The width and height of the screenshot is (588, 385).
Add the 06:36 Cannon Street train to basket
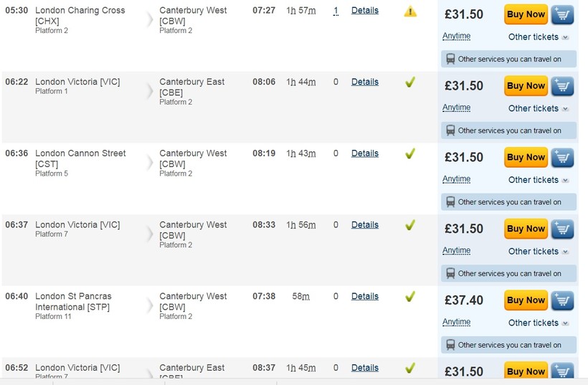coord(563,158)
